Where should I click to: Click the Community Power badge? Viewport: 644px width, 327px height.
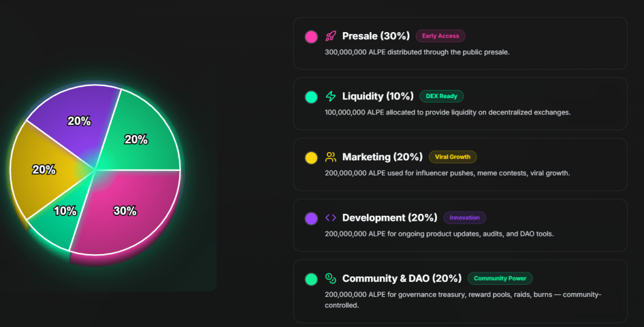[500, 279]
